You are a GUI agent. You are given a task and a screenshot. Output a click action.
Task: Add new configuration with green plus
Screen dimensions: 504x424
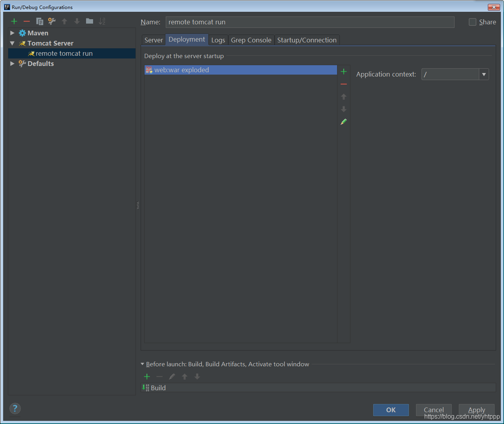tap(14, 21)
